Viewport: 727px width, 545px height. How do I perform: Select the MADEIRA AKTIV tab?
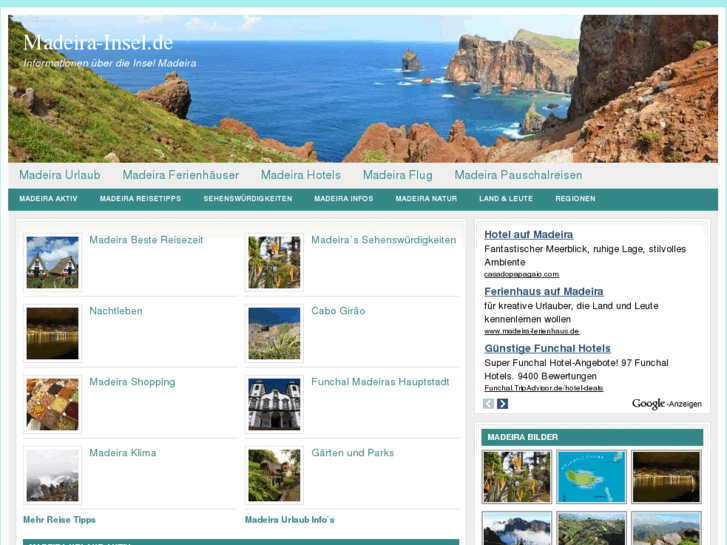(x=48, y=199)
